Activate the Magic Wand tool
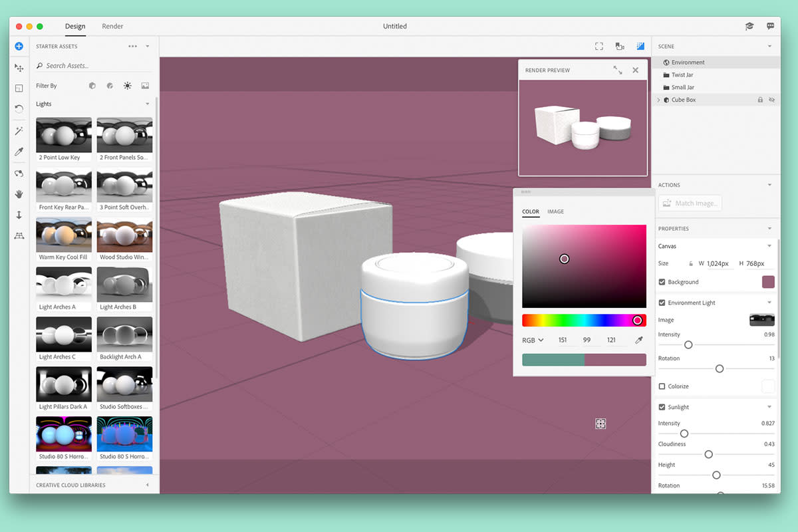 click(x=19, y=131)
